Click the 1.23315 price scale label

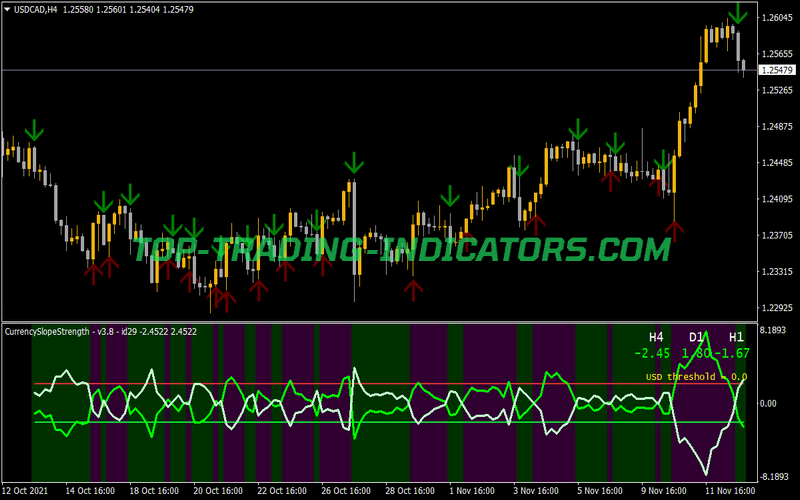[x=777, y=271]
